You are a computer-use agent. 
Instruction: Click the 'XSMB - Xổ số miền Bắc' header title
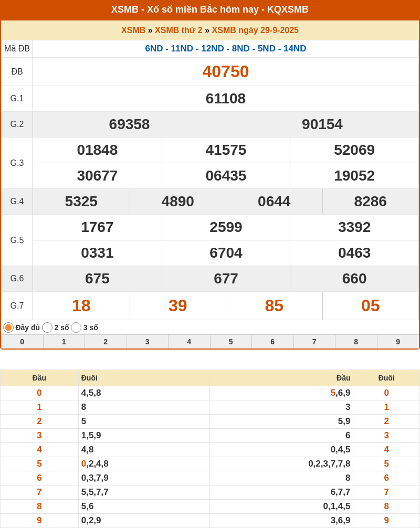[210, 9]
